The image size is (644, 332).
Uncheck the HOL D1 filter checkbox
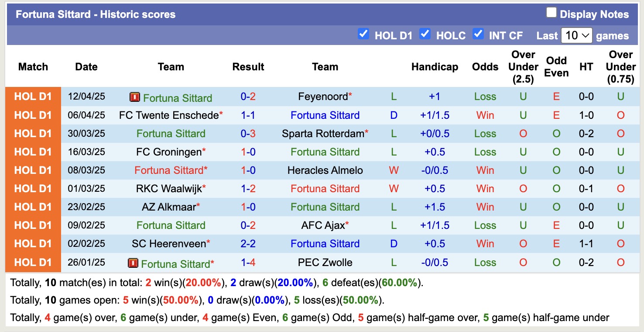363,34
